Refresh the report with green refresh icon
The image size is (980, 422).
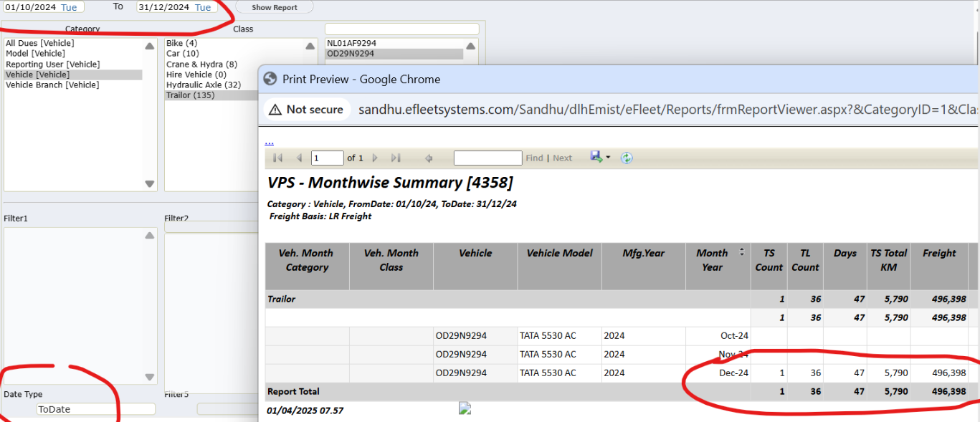pyautogui.click(x=627, y=158)
